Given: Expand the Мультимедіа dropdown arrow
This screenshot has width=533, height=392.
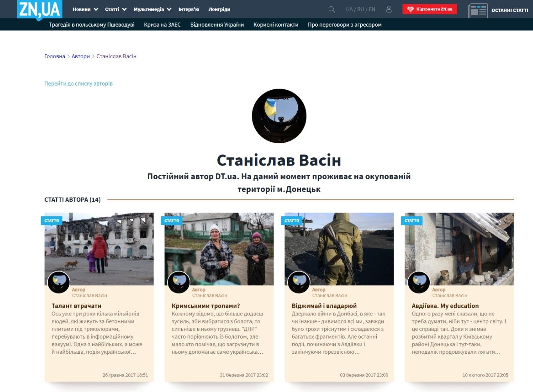Looking at the screenshot, I should [x=169, y=9].
